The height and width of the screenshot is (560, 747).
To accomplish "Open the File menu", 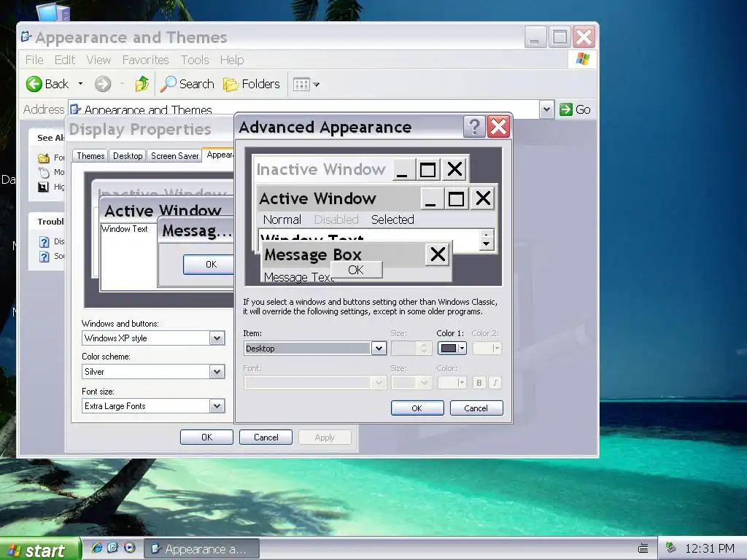I will pyautogui.click(x=34, y=60).
